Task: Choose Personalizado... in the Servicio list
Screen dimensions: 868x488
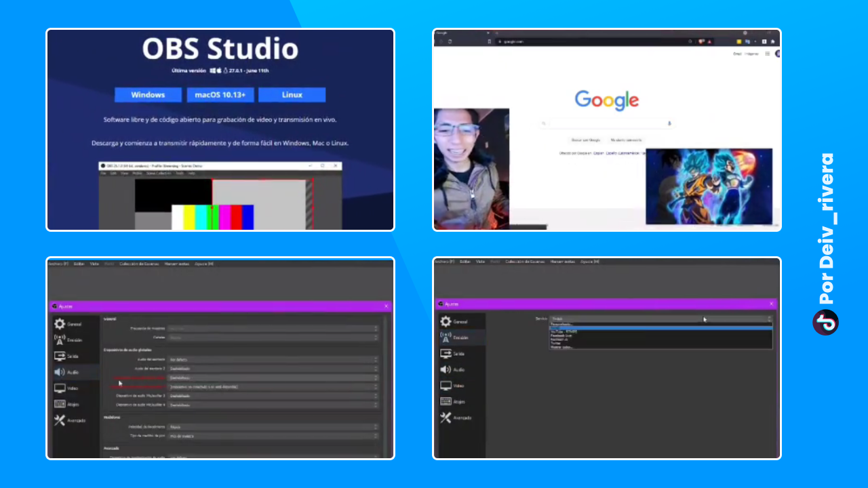Action: 660,324
